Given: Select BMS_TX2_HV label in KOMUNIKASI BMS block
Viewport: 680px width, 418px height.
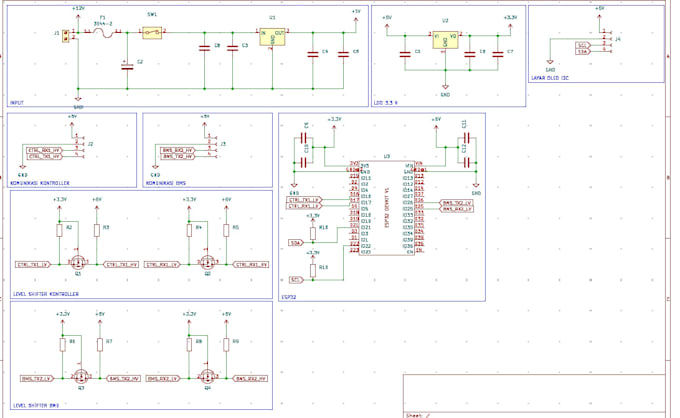Looking at the screenshot, I should (x=178, y=157).
